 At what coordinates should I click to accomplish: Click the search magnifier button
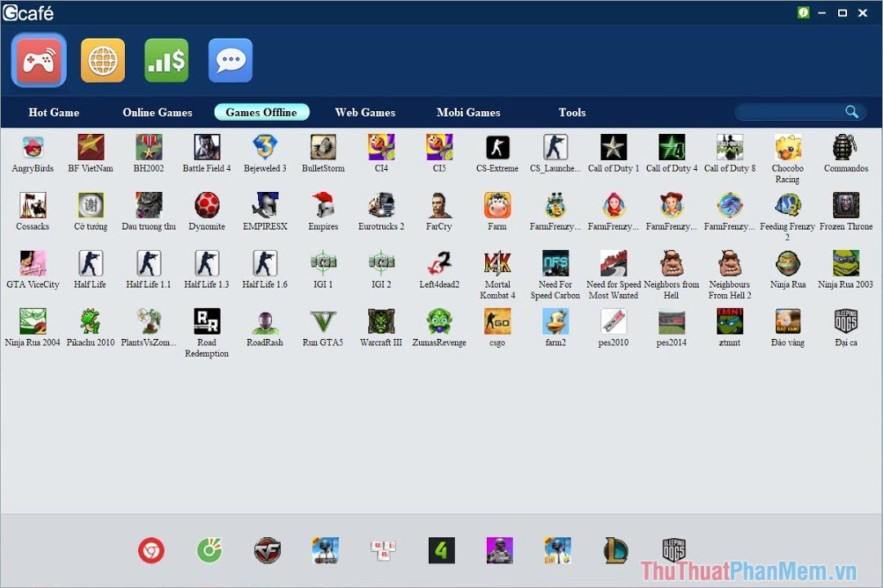click(851, 111)
